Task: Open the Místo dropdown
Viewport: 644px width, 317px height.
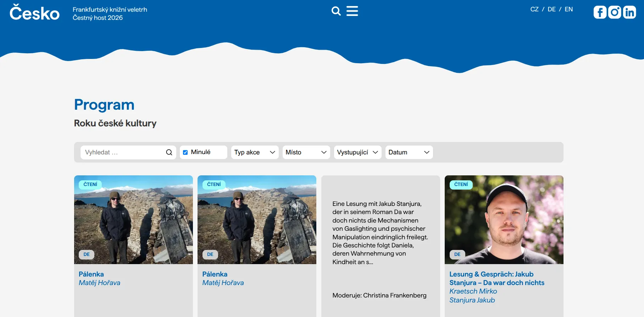Action: [306, 152]
